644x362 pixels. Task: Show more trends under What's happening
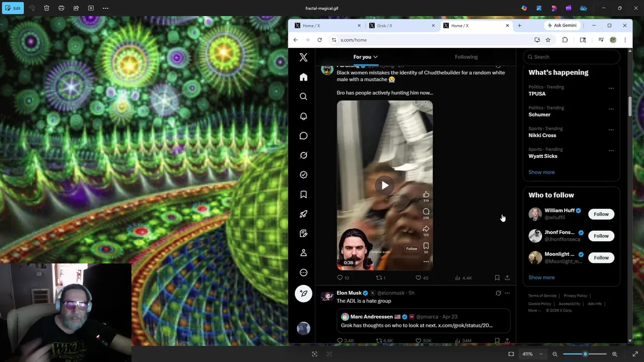[541, 172]
